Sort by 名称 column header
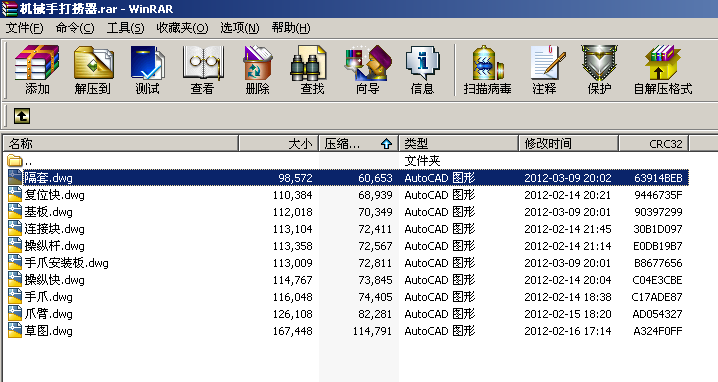 (x=120, y=143)
